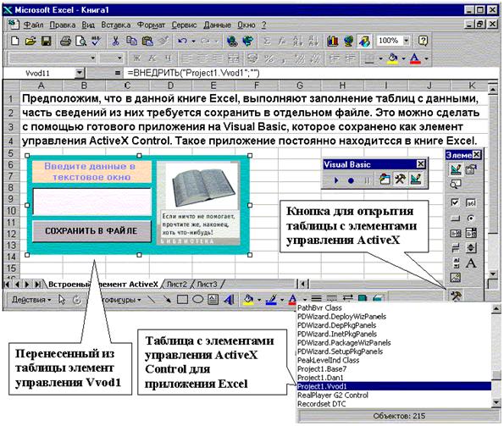Select the Text Box control tool
Viewport: 504px width, 426px height.
(471, 202)
